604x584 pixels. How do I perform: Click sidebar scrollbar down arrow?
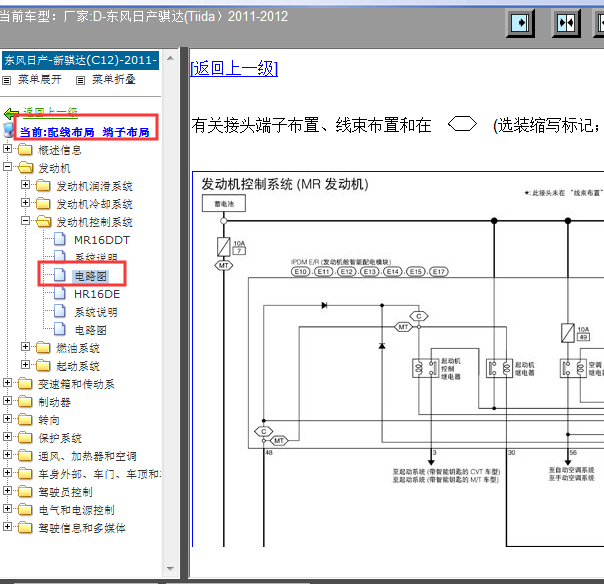pyautogui.click(x=171, y=568)
